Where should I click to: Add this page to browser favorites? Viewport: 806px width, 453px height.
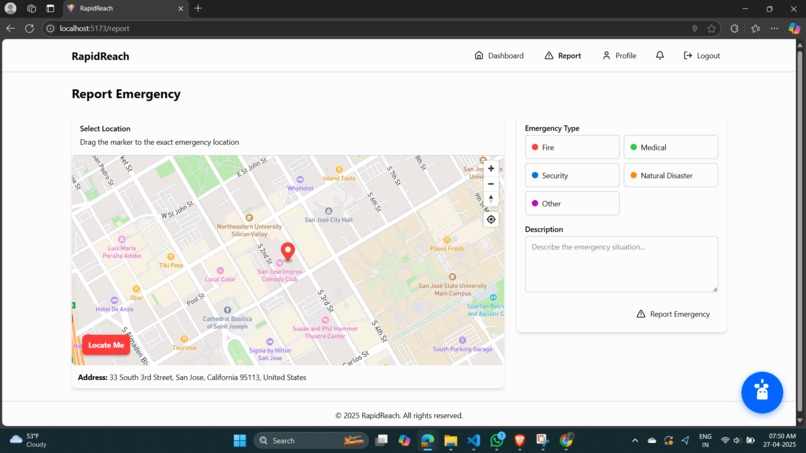click(711, 28)
